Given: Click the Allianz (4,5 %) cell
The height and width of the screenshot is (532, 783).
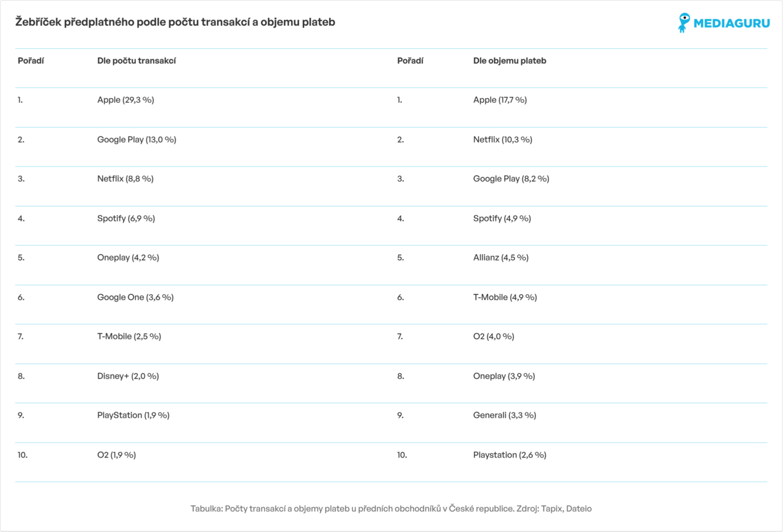Looking at the screenshot, I should point(501,257).
